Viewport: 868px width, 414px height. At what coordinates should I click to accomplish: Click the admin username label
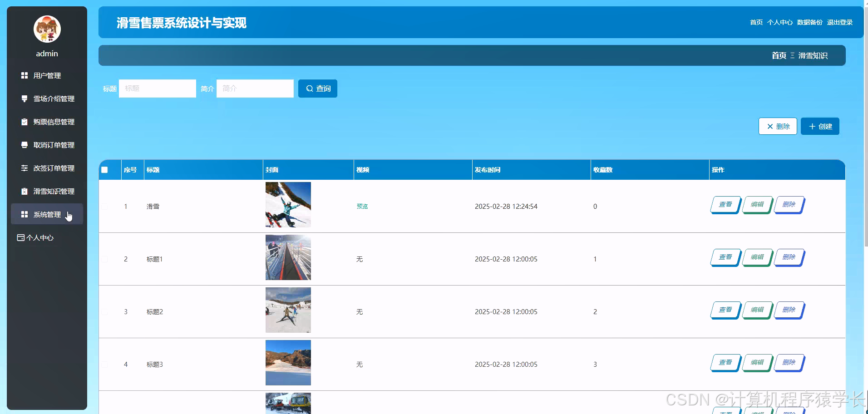click(x=47, y=54)
